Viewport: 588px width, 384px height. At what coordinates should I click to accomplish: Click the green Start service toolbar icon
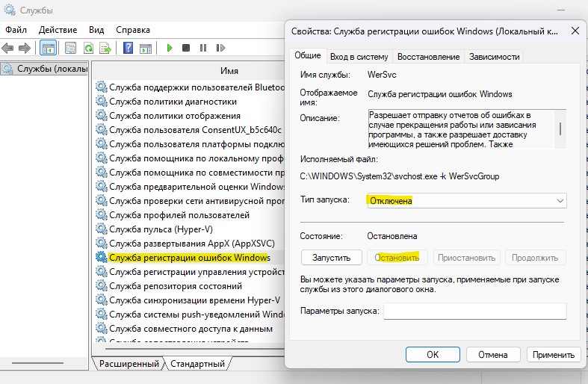coord(170,48)
